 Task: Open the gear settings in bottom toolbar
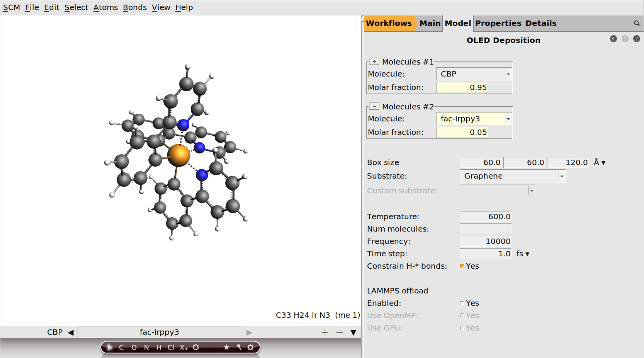coord(250,347)
